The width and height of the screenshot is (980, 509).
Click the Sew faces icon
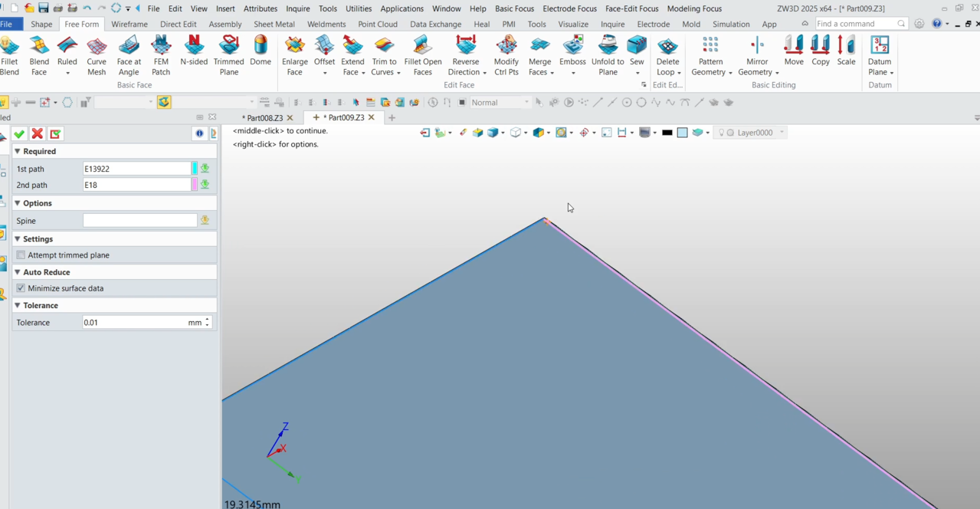[637, 46]
